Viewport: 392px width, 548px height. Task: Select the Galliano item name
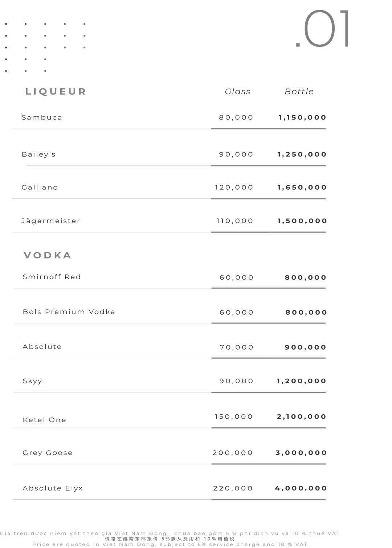point(40,188)
